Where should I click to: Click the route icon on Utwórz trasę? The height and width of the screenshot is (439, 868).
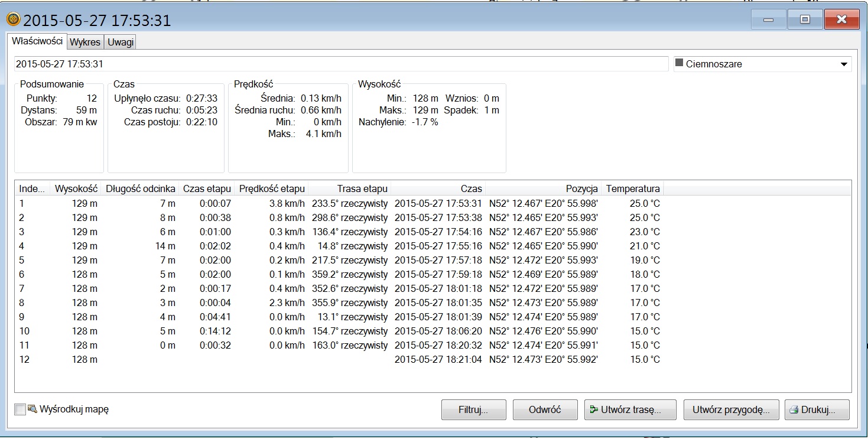[593, 409]
